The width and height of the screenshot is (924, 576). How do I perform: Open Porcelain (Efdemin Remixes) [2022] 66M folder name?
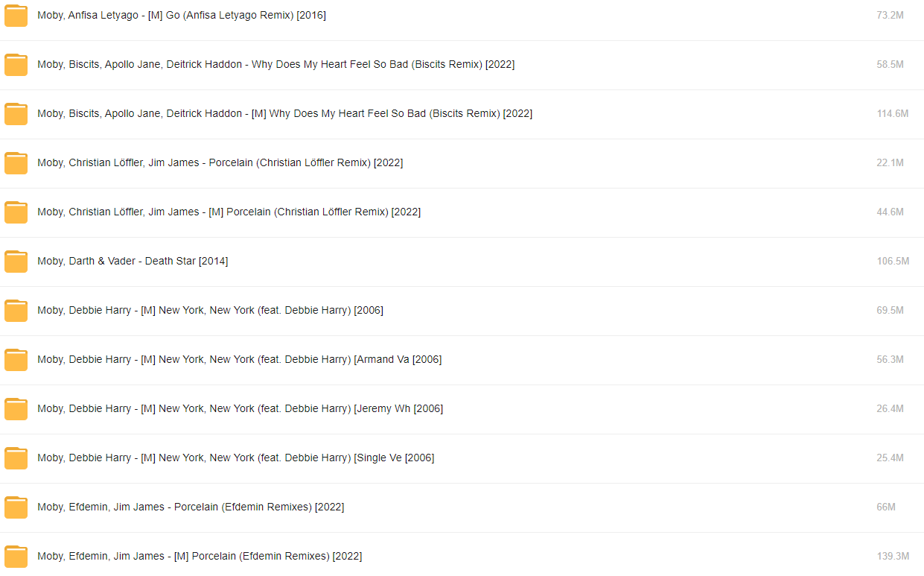191,507
